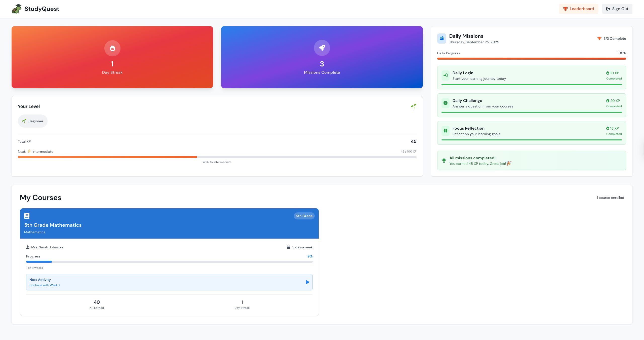Click the Daily Login arrow icon

[445, 75]
